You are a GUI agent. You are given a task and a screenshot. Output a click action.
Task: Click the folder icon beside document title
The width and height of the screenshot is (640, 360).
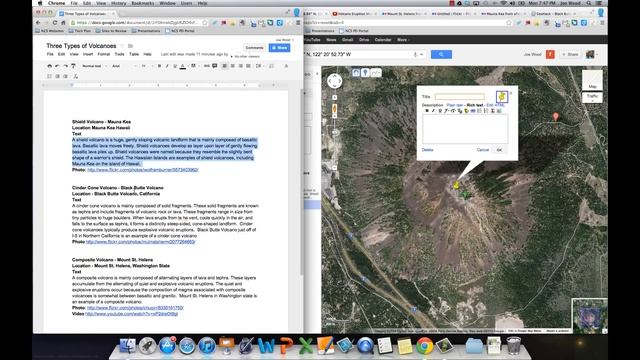[x=130, y=46]
